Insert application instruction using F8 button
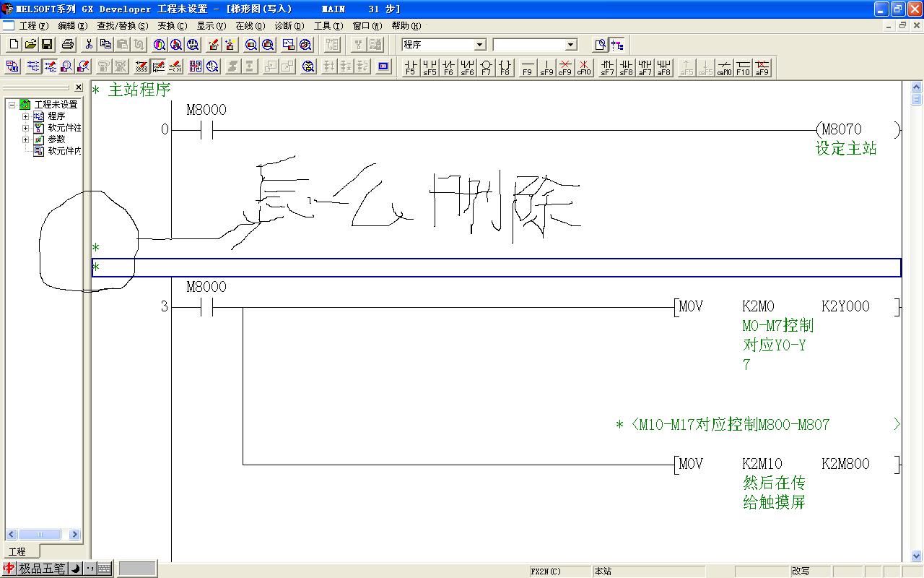 [x=505, y=67]
